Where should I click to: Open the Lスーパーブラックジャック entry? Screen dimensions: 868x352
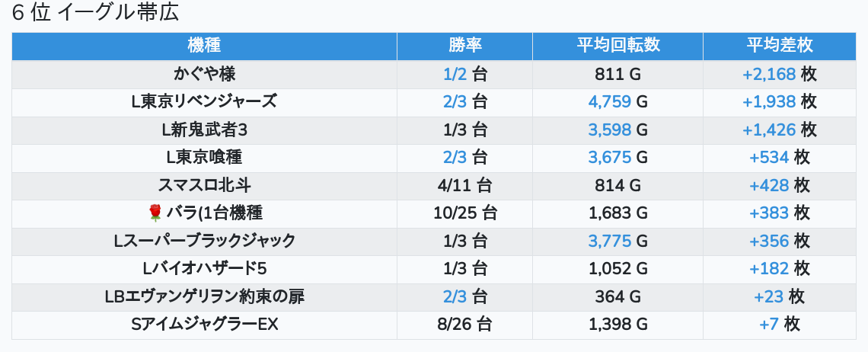(204, 241)
